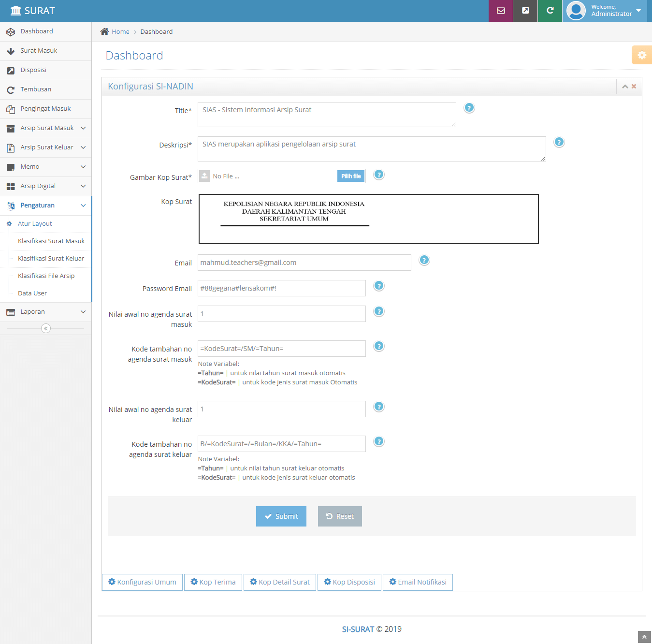Expand Arsip Surat Keluar menu chevron
The width and height of the screenshot is (652, 644).
click(x=83, y=147)
